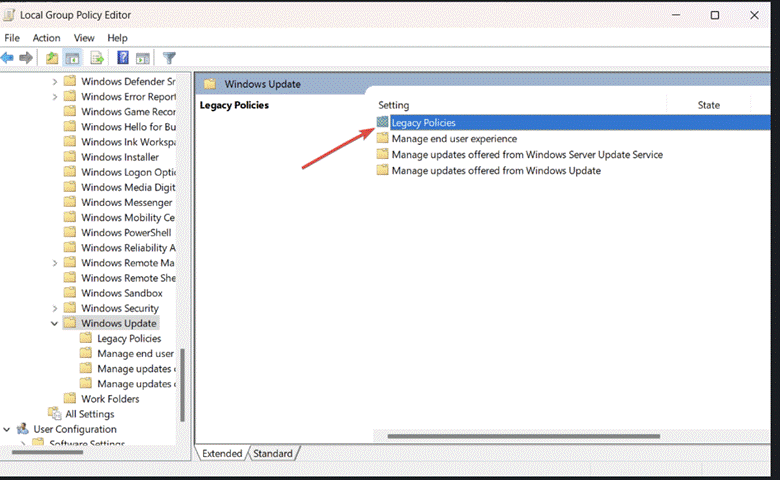Select Windows Media Digital Rights tree item
Viewport: 780px width, 480px height.
[x=128, y=187]
